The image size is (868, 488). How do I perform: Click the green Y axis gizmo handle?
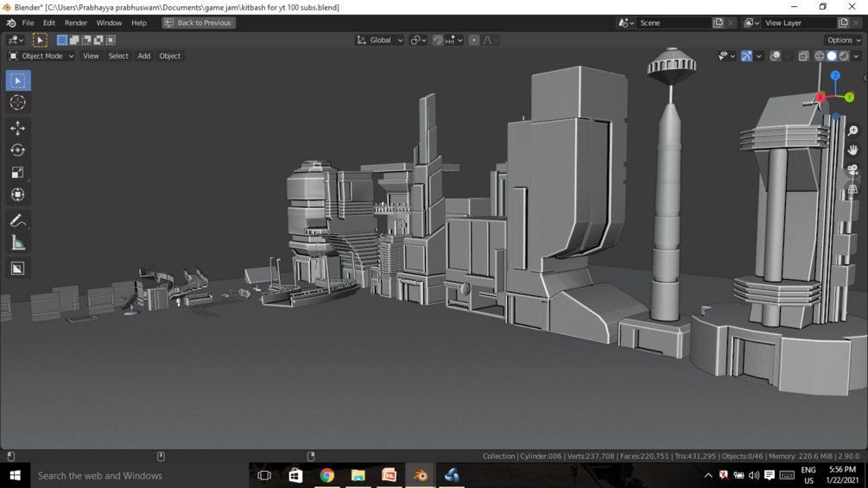[x=850, y=98]
